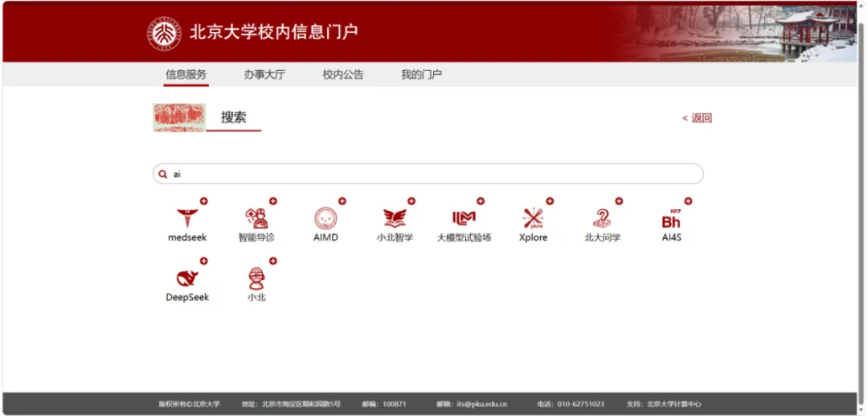Click footer text 北京大学计算中心
Image resolution: width=868 pixels, height=416 pixels.
coord(674,405)
